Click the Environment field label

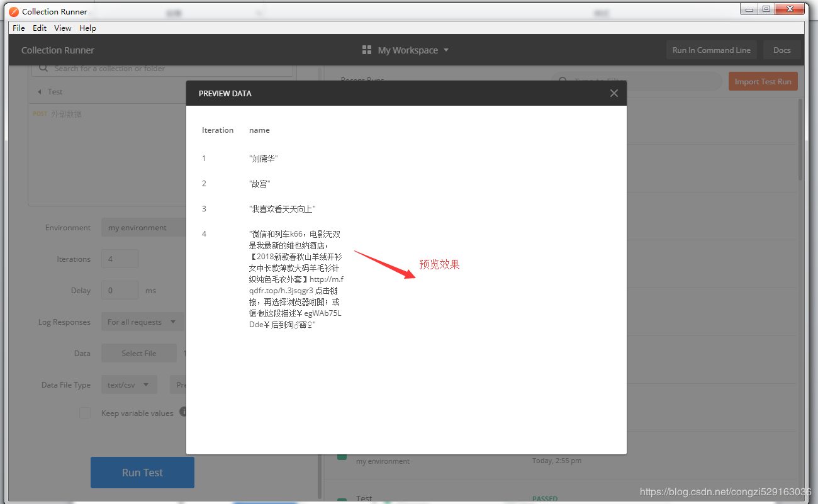[x=68, y=228]
